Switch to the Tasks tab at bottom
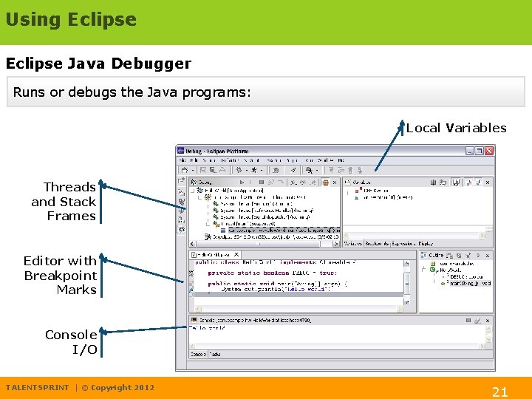 (215, 354)
